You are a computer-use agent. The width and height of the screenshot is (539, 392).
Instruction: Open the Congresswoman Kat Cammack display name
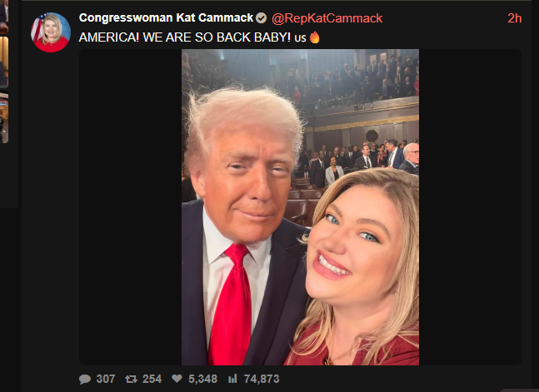pyautogui.click(x=166, y=17)
